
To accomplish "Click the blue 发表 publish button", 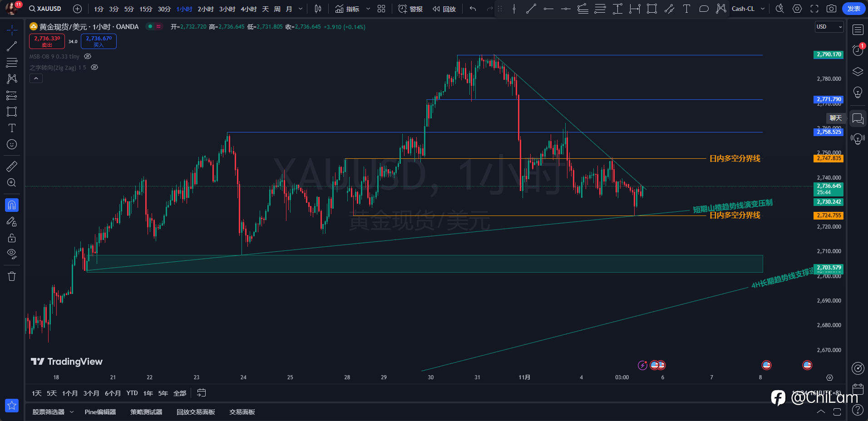I will coord(853,9).
